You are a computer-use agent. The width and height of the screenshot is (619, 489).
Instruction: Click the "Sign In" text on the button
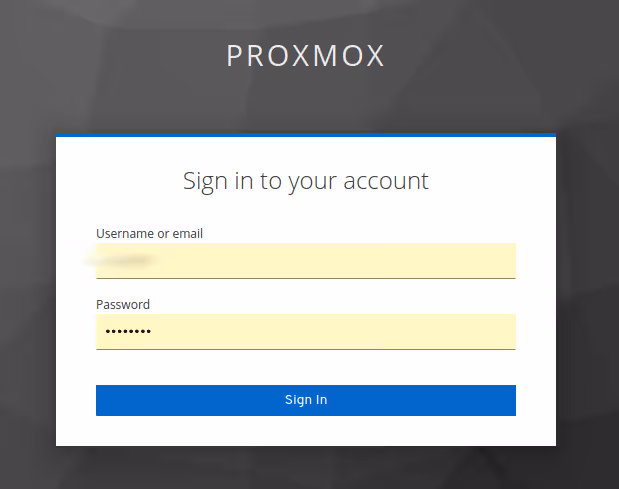pyautogui.click(x=305, y=400)
